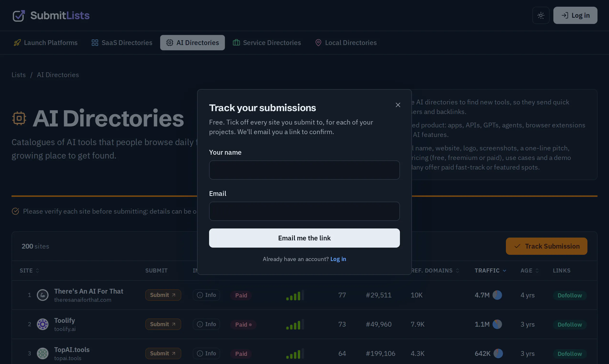Sort by SITE column arrows
Viewport: 609px width, 364px height.
(37, 271)
